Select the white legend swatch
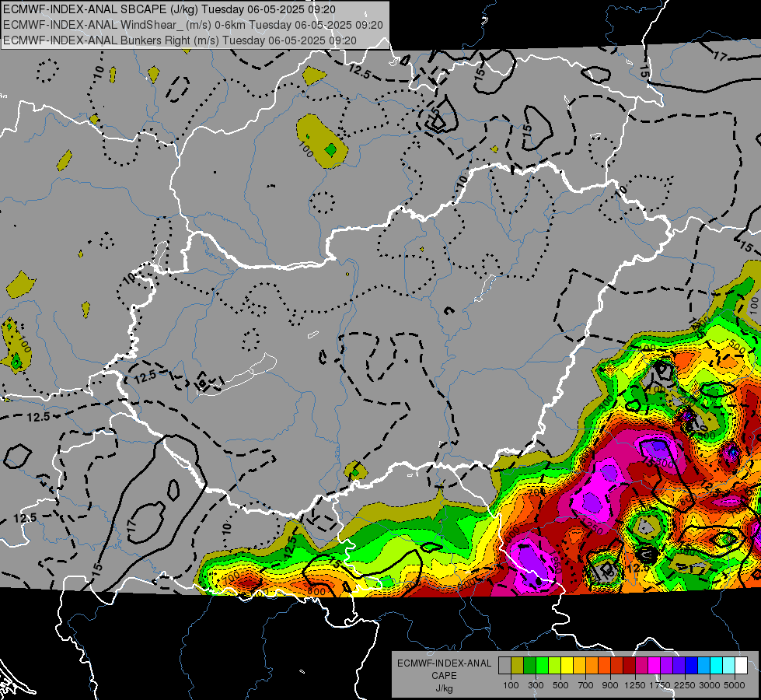Viewport: 761px width, 700px height. pyautogui.click(x=741, y=666)
